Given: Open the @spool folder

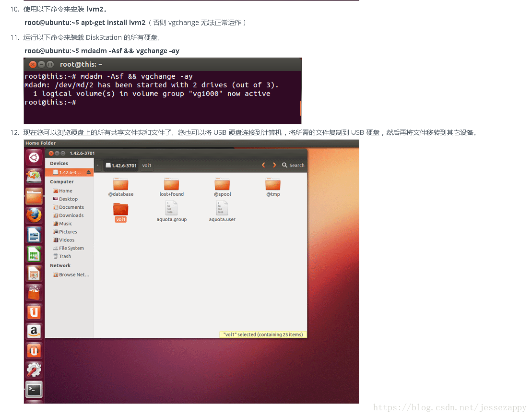Looking at the screenshot, I should (x=222, y=187).
